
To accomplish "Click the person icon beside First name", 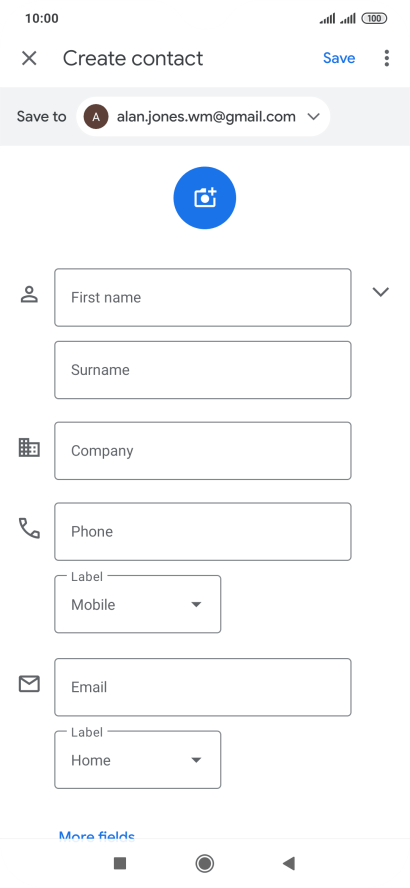I will (29, 294).
